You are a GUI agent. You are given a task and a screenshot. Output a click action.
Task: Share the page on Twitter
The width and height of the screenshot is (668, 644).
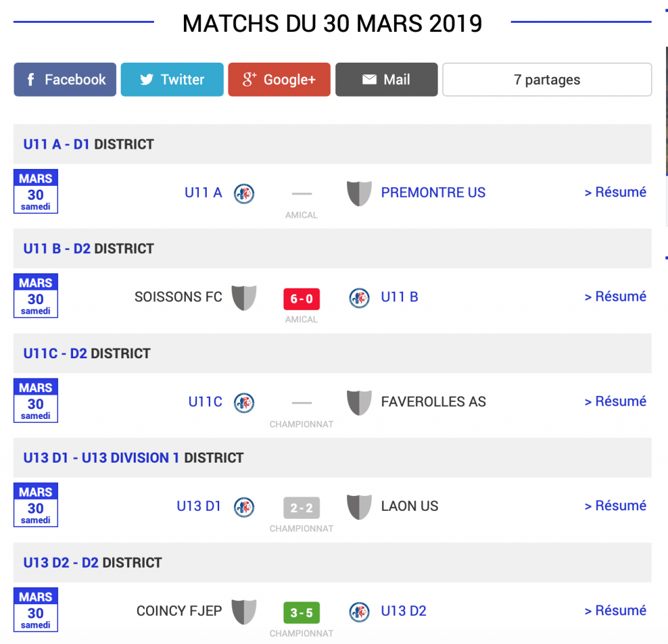pos(172,80)
